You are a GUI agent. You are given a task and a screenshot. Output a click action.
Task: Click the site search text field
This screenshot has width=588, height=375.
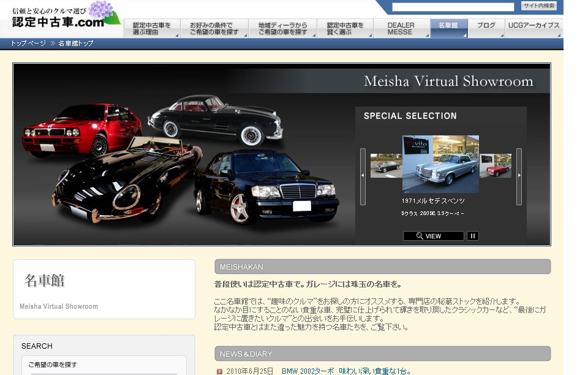pyautogui.click(x=453, y=7)
